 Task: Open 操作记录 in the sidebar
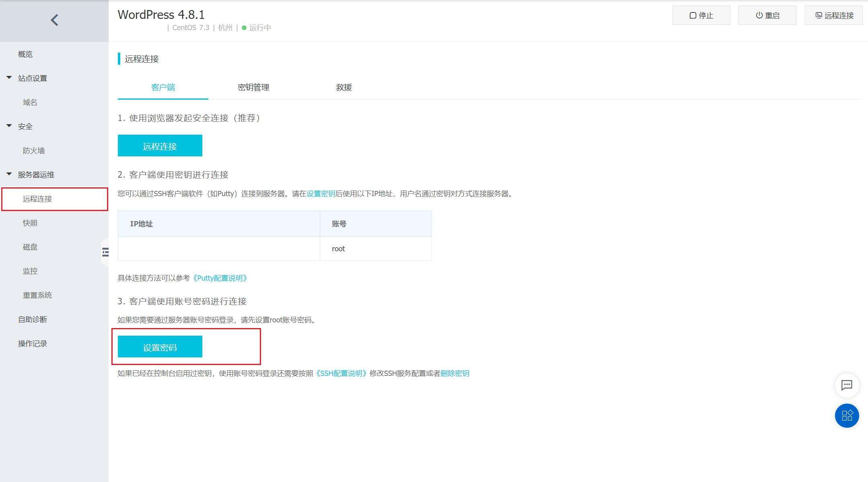tap(33, 343)
